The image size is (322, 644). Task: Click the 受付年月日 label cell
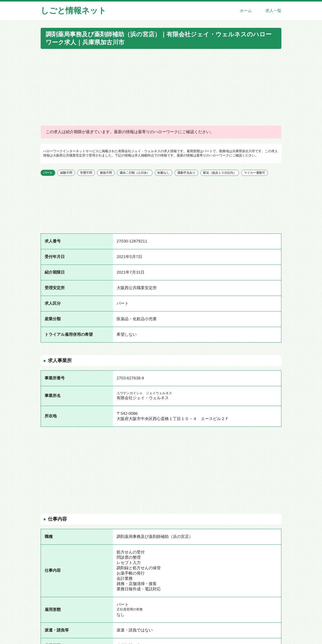pyautogui.click(x=77, y=257)
